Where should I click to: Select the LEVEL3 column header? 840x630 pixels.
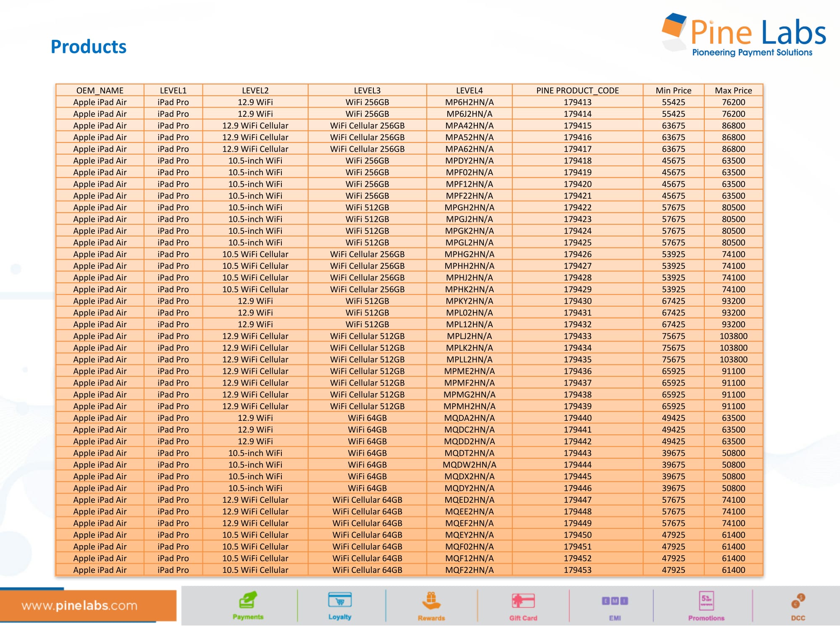pos(367,90)
